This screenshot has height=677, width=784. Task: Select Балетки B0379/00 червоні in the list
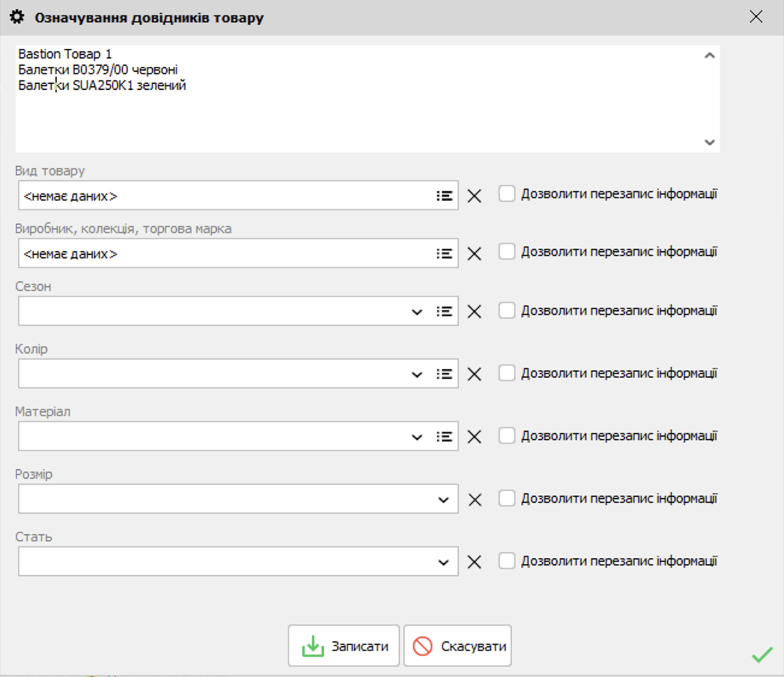coord(98,70)
